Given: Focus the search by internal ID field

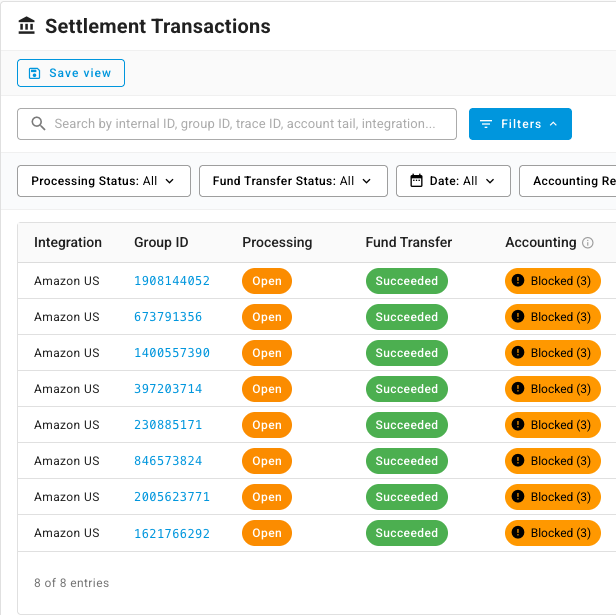Looking at the screenshot, I should coord(237,124).
